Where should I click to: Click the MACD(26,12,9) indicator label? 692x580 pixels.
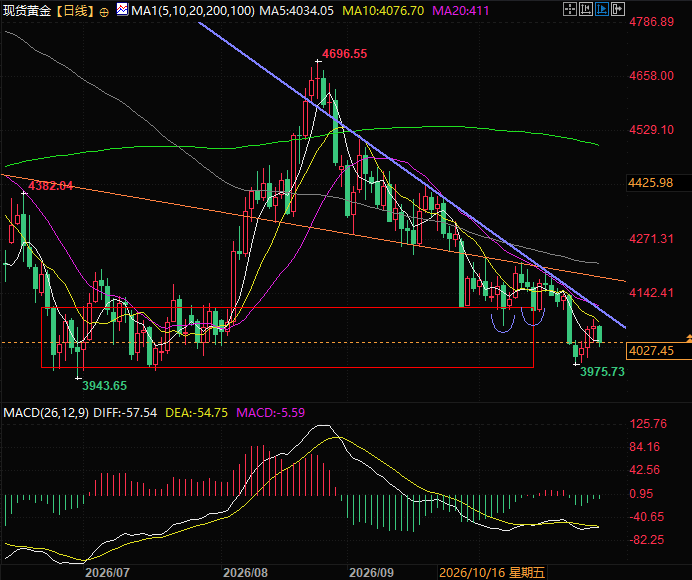(x=46, y=413)
